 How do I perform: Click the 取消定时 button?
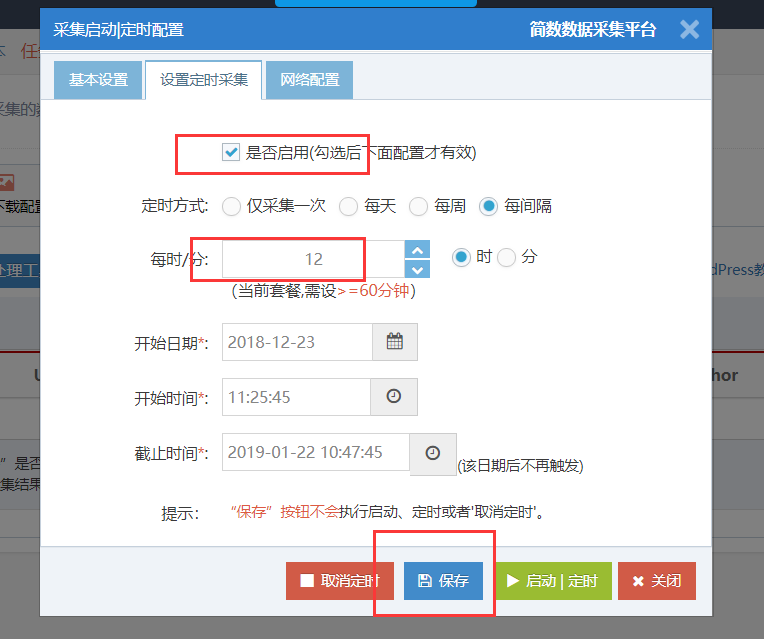coord(340,581)
